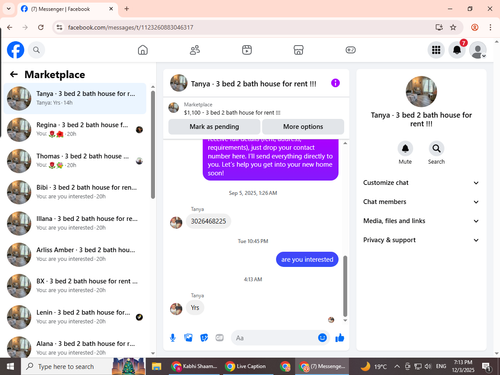The height and width of the screenshot is (375, 500).
Task: Select the Messenger | Facebook browser tab
Action: [x=67, y=9]
